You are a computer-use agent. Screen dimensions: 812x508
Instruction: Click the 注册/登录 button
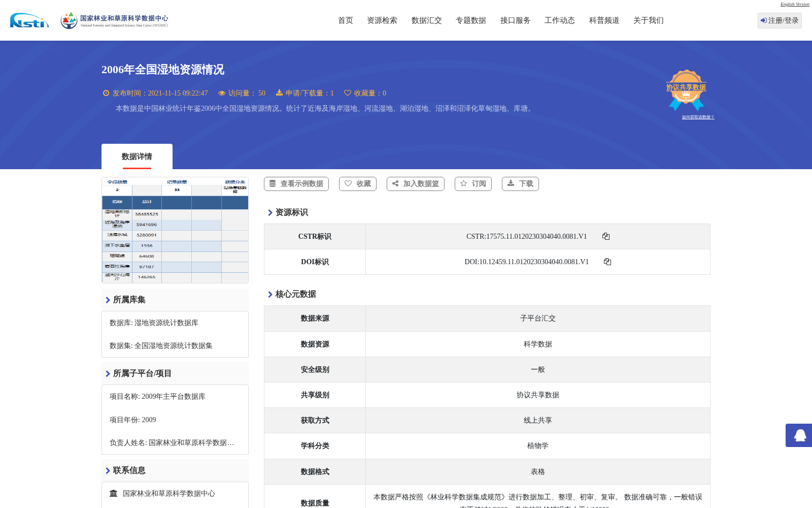tap(780, 20)
